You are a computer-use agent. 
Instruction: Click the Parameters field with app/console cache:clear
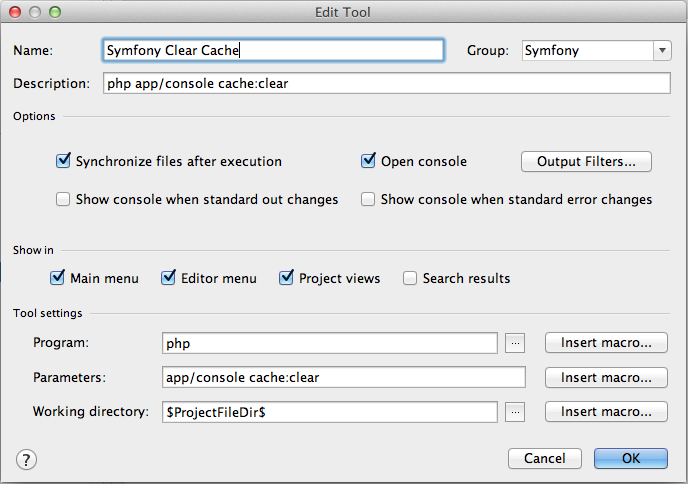coord(344,377)
